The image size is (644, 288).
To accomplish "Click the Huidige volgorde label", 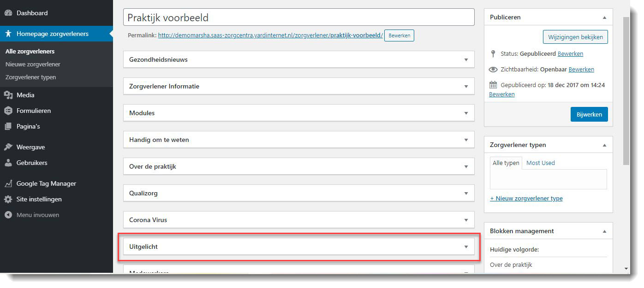I will click(514, 250).
